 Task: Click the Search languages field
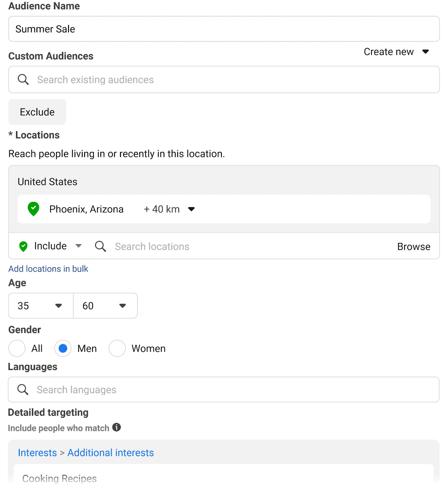224,389
